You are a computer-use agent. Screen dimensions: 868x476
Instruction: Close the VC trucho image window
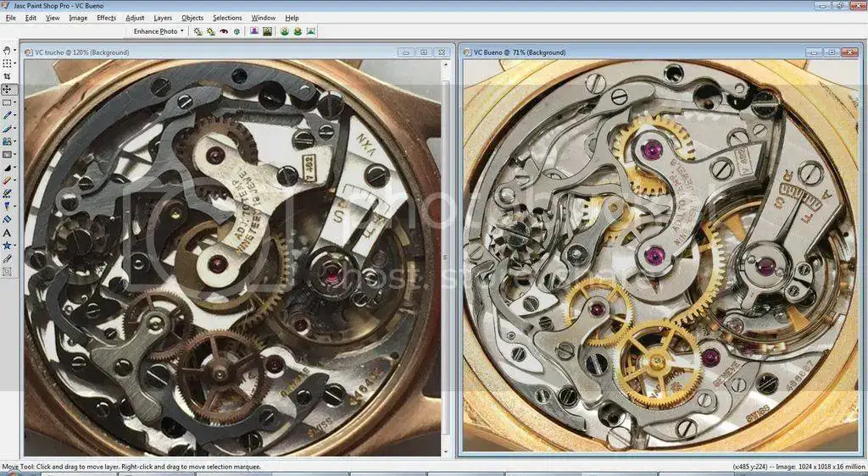point(441,53)
